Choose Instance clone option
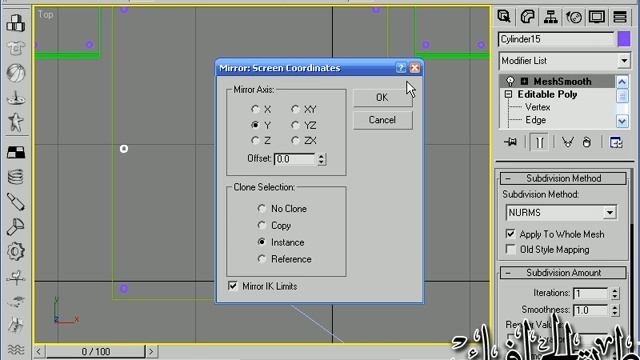This screenshot has height=360, width=640. pyautogui.click(x=262, y=242)
